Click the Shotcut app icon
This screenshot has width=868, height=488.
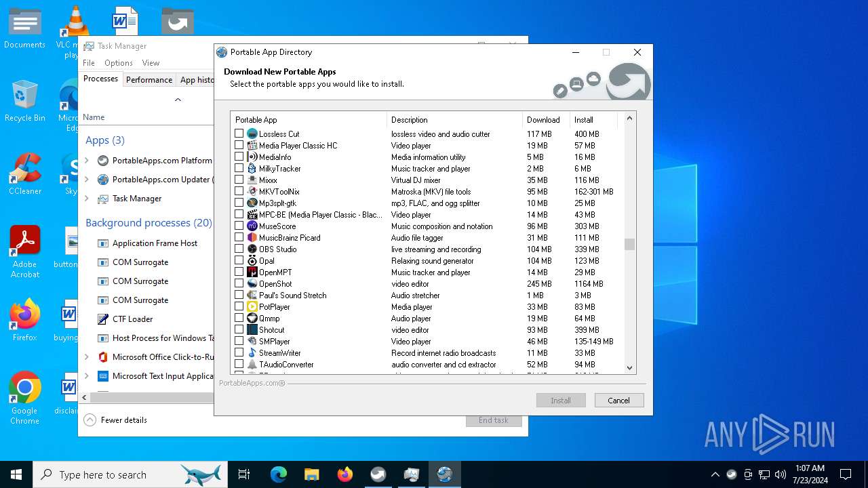click(x=252, y=329)
